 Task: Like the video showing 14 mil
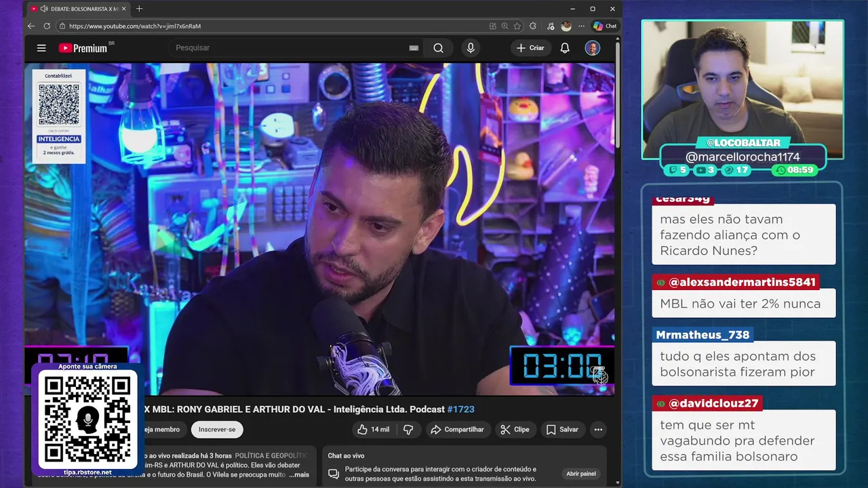373,430
